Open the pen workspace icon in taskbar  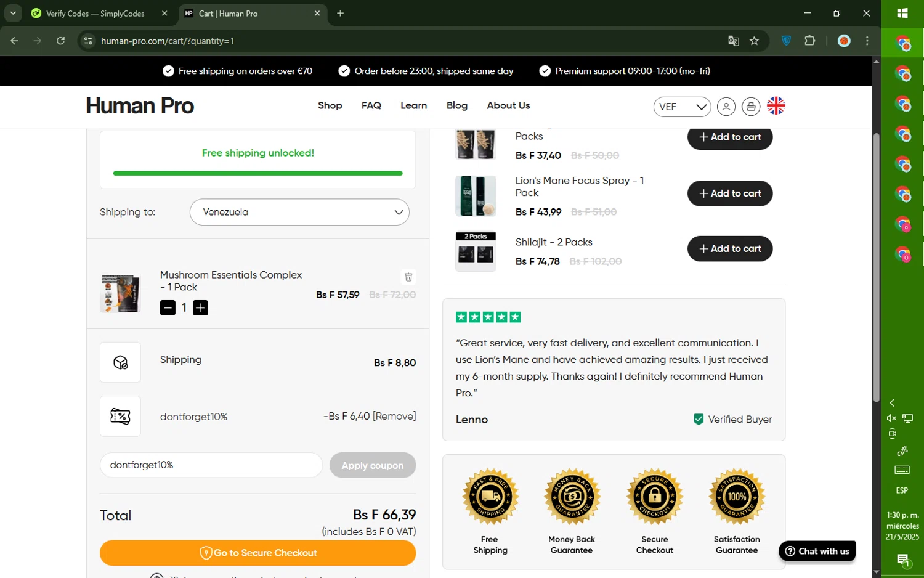[x=902, y=451]
